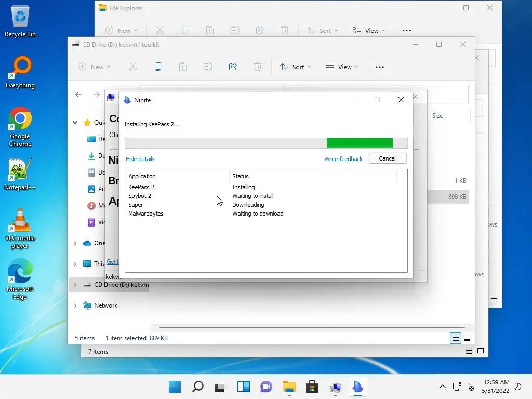
Task: Select the KeePass 2 row in Ninite
Action: point(266,187)
